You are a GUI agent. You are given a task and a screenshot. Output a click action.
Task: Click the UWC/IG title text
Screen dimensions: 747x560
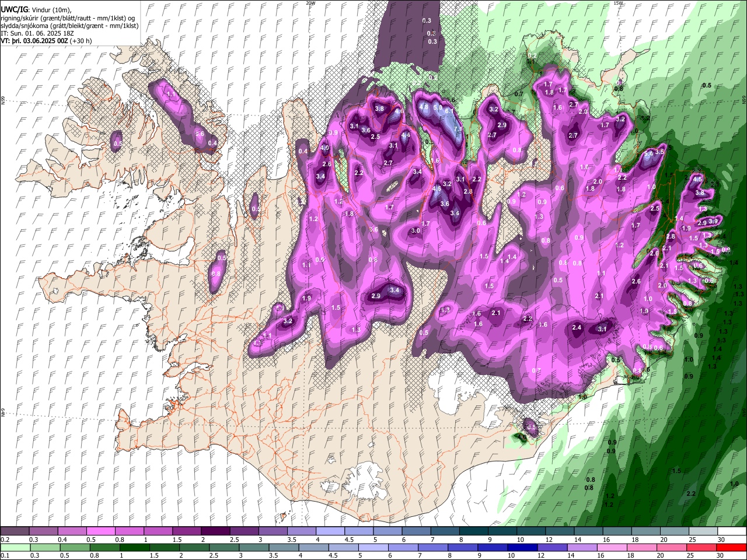13,9
